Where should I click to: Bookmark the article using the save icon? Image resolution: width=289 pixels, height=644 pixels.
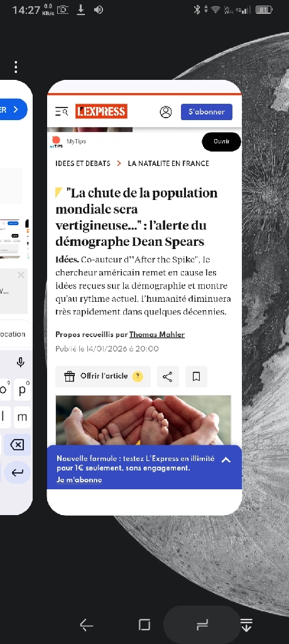point(196,377)
